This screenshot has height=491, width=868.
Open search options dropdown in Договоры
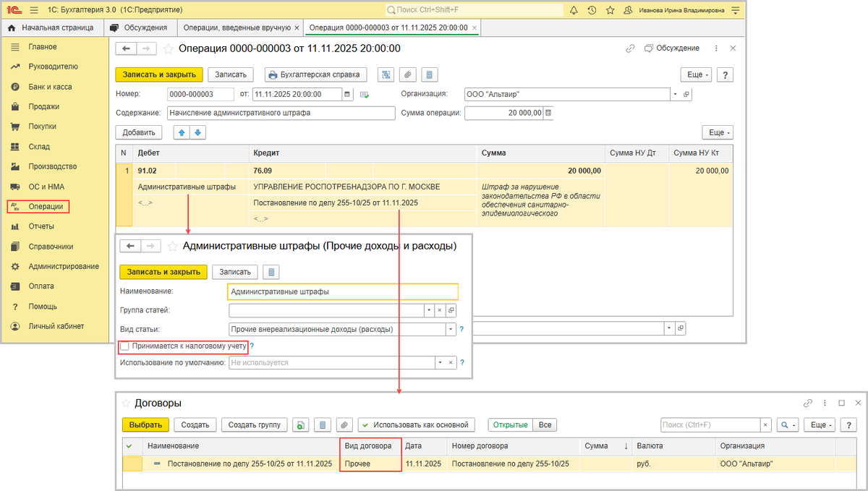click(788, 425)
